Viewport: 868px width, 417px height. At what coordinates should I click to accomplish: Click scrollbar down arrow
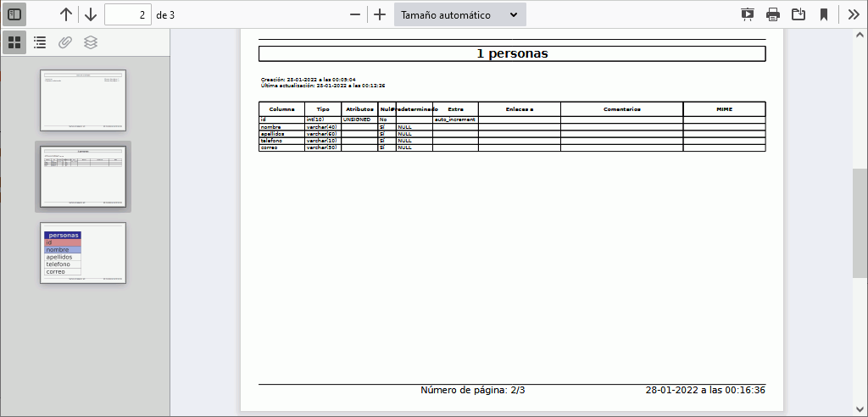click(860, 410)
